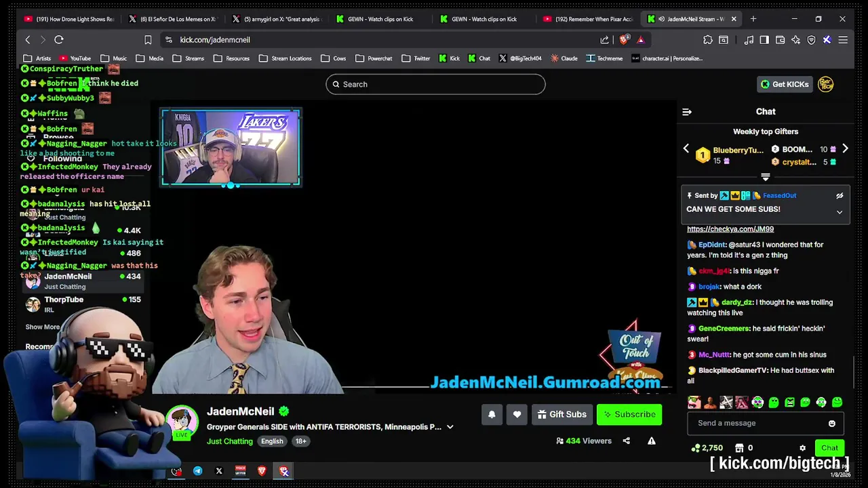
Task: Follow the channel with heart button
Action: 517,414
